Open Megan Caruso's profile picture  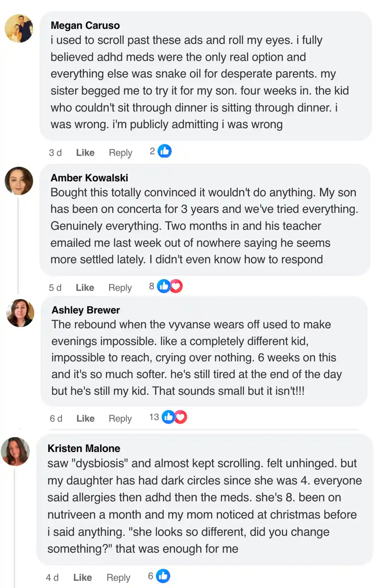[x=19, y=29]
